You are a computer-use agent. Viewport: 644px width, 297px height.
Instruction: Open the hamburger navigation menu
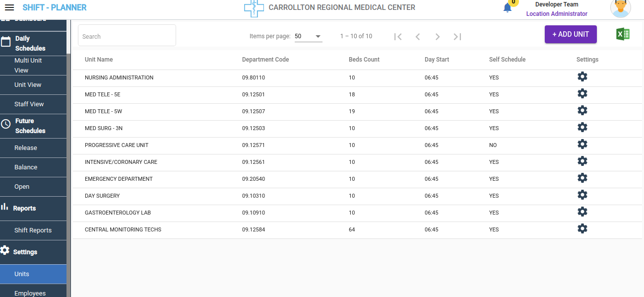click(x=9, y=7)
